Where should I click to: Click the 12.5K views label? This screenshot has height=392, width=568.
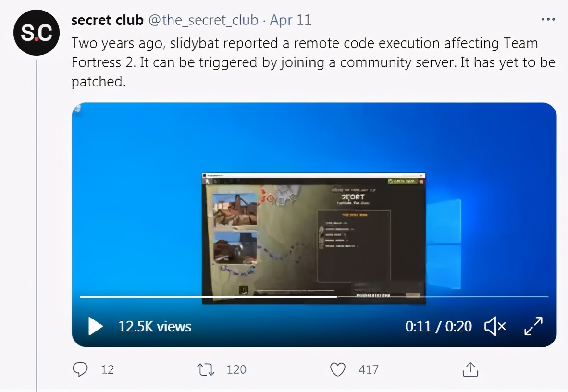(x=155, y=326)
